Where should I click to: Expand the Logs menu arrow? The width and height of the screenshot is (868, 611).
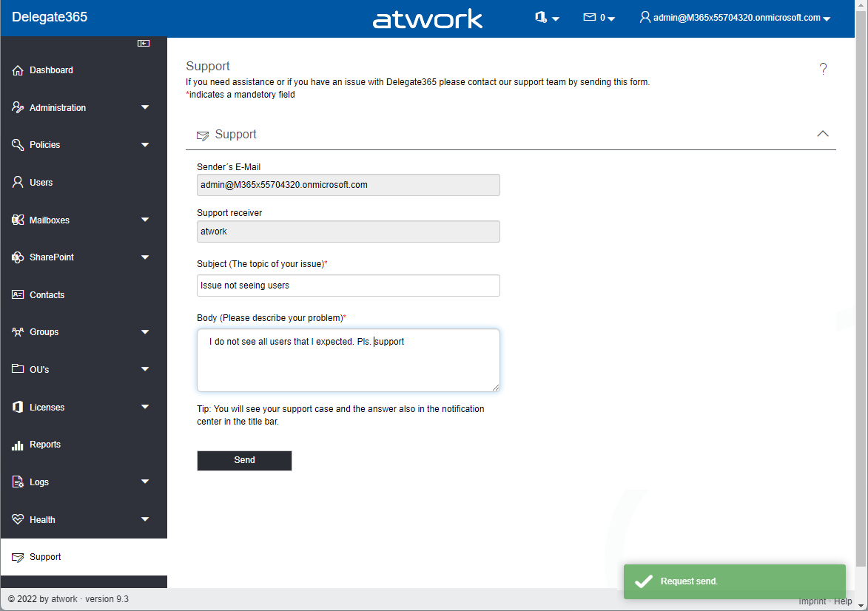pyautogui.click(x=145, y=482)
